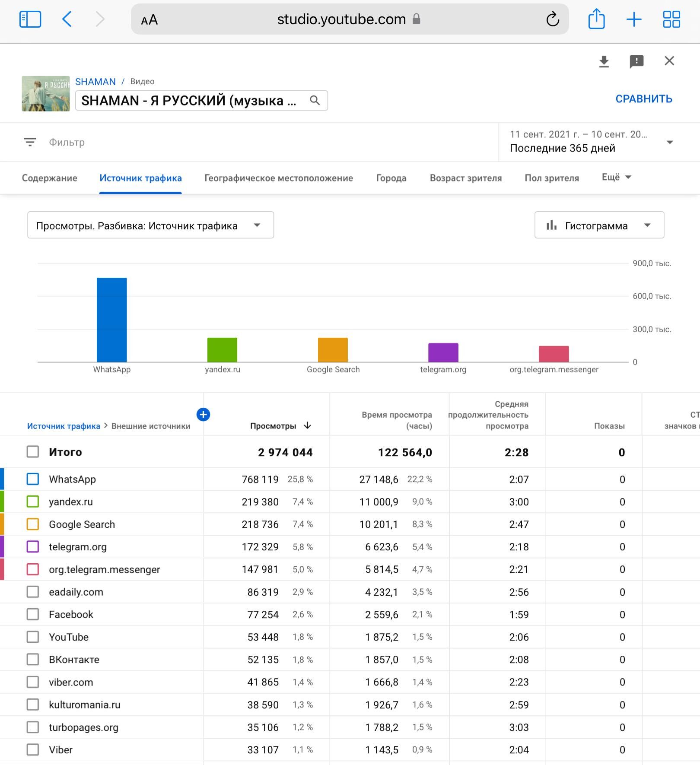The height and width of the screenshot is (765, 700).
Task: Open the Географическое местоположение tab
Action: tap(279, 178)
